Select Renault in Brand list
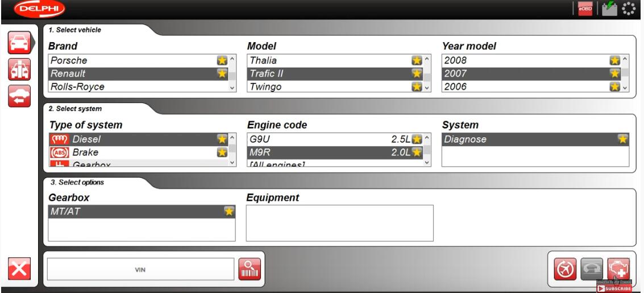 (x=138, y=73)
